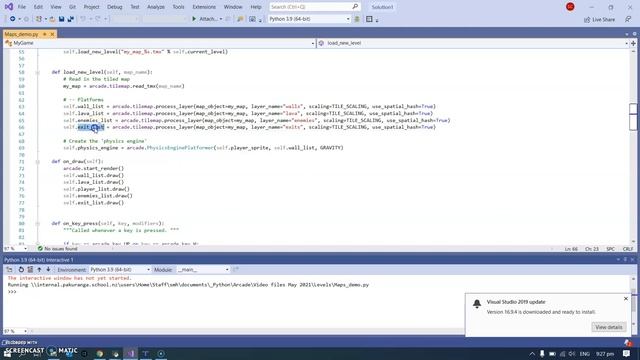This screenshot has width=640, height=360.
Task: Open the Chrome taskbar icon
Action: [100, 353]
